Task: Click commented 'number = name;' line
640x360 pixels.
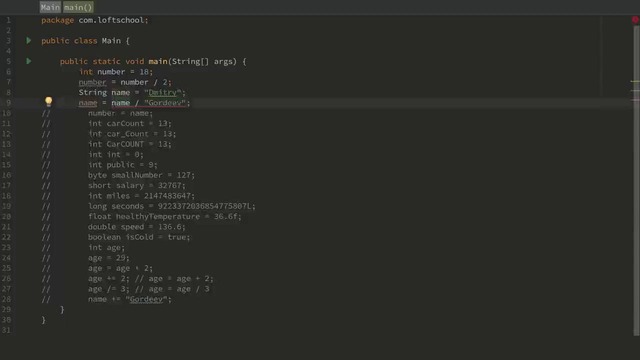Action: (x=120, y=113)
